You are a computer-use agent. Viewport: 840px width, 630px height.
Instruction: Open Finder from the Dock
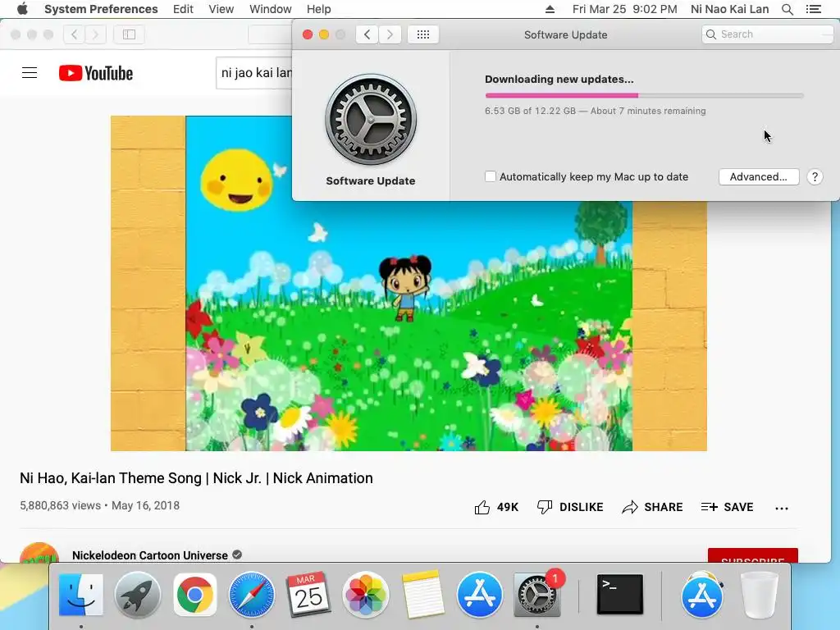coord(81,596)
